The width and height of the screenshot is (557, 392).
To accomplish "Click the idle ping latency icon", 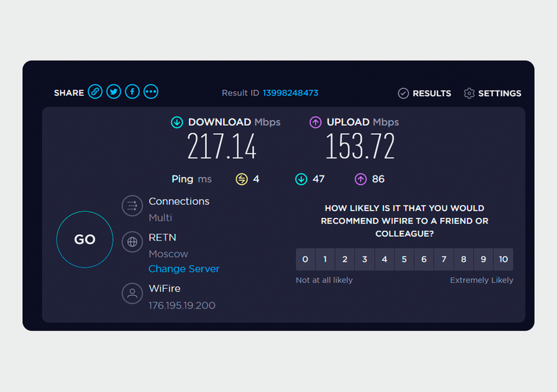I will coord(241,179).
